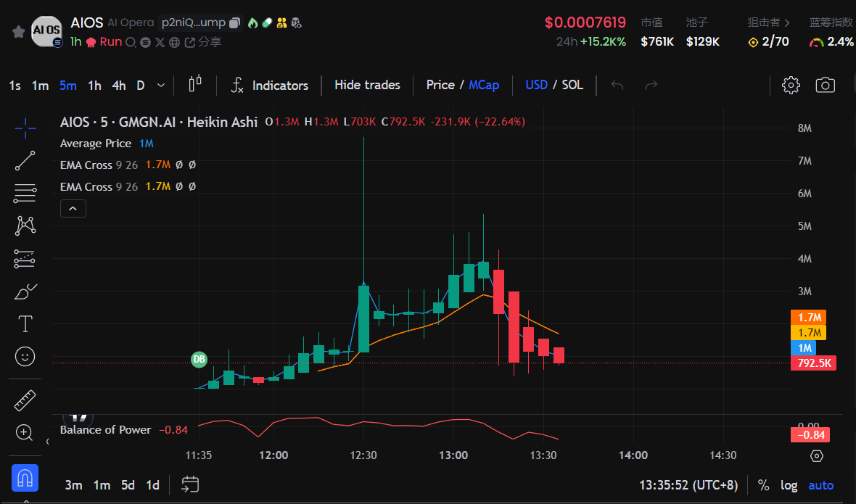Select the 1h timeframe

coord(94,86)
